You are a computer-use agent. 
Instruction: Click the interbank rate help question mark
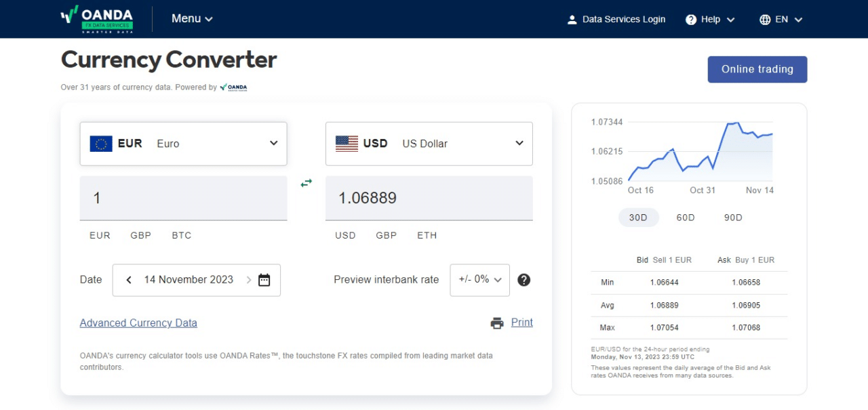524,280
